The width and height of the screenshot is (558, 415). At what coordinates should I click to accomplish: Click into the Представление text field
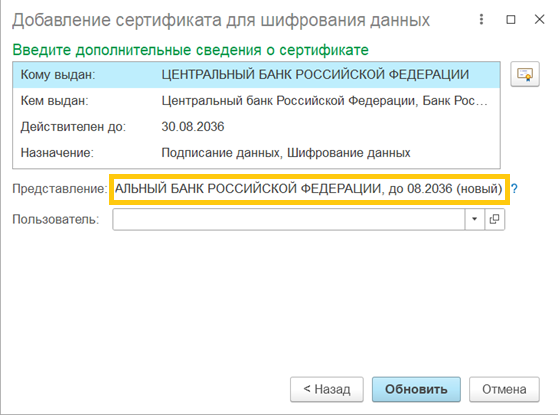pos(309,189)
